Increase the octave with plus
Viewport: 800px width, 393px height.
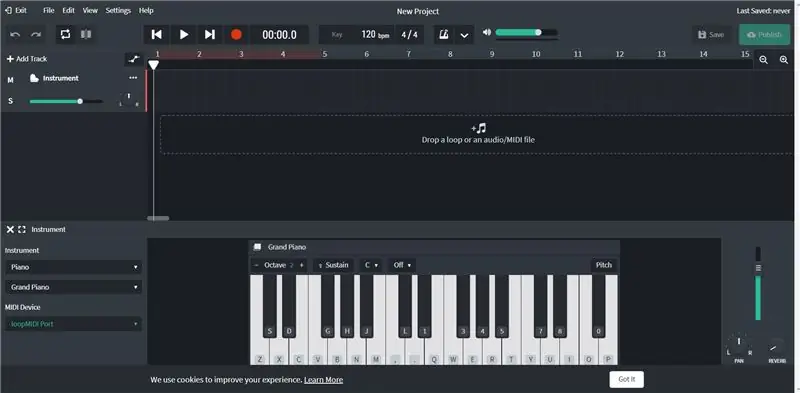pos(302,265)
